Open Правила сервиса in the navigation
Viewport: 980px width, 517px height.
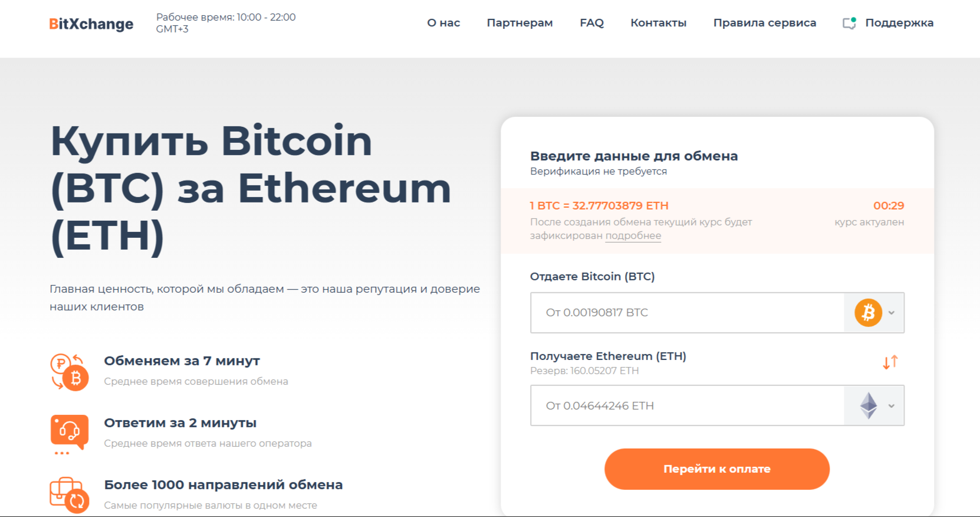pos(764,23)
